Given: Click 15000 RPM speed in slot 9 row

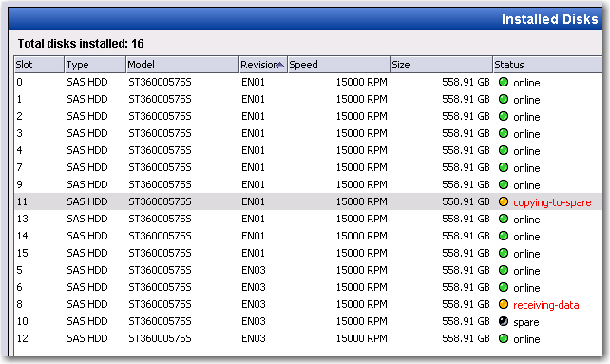Looking at the screenshot, I should [361, 184].
